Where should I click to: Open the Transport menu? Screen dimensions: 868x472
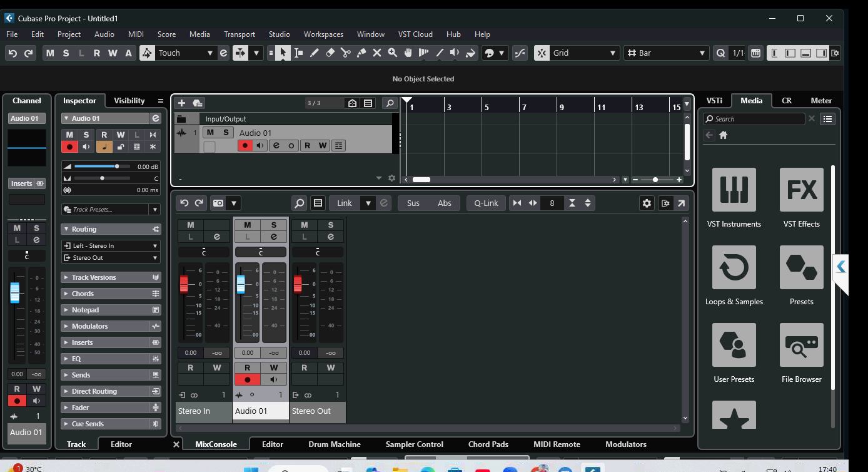pos(240,34)
